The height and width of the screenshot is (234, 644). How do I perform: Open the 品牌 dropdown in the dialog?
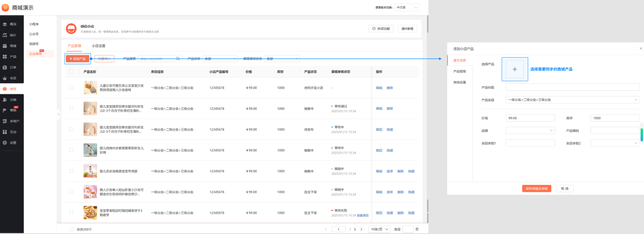pos(530,131)
